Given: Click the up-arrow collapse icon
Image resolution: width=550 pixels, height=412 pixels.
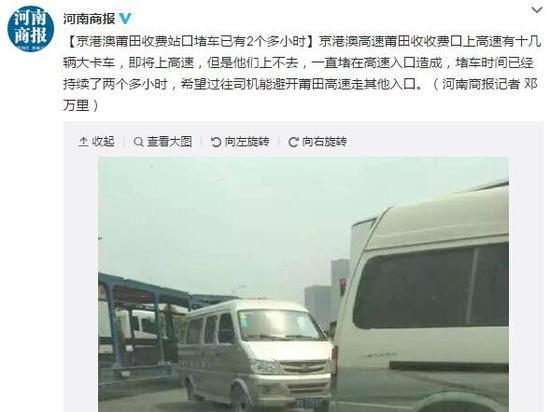Looking at the screenshot, I should tap(83, 142).
